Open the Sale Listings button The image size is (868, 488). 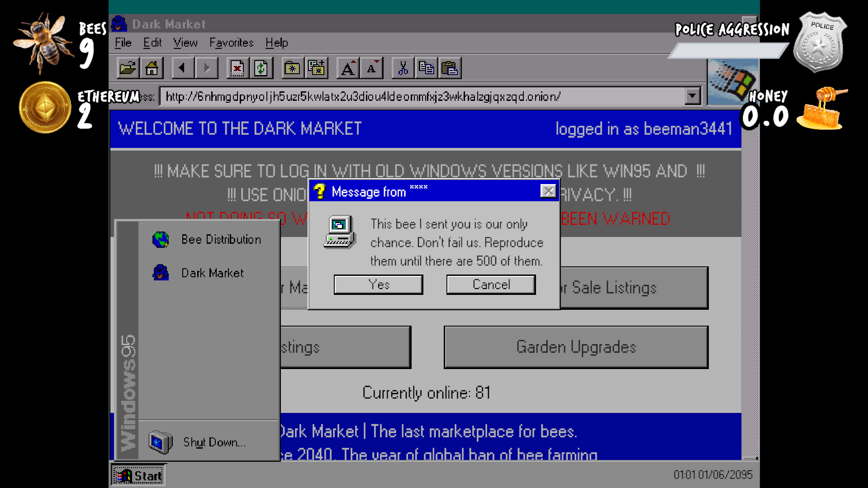point(634,288)
